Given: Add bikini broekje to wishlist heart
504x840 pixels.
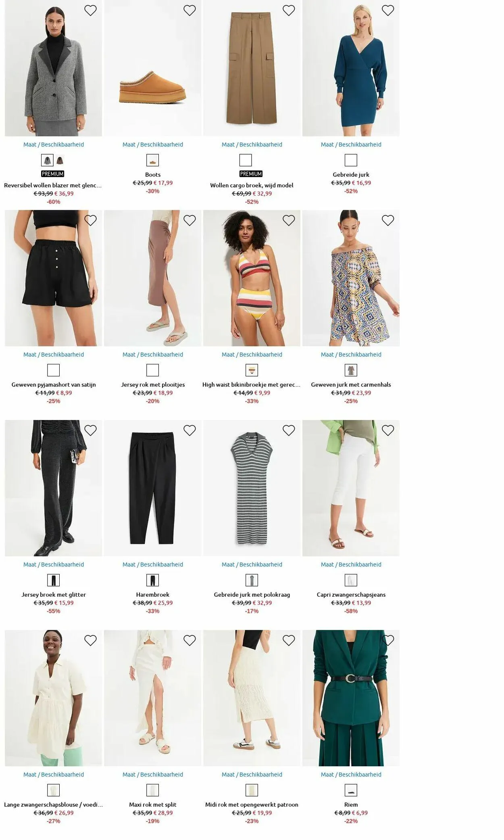Looking at the screenshot, I should coord(289,220).
